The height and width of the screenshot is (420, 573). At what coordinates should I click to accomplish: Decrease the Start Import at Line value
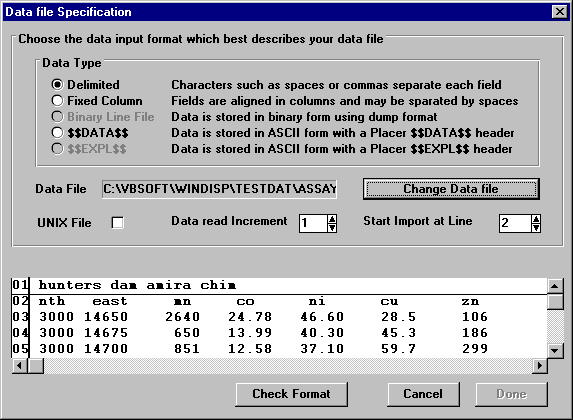[x=536, y=228]
